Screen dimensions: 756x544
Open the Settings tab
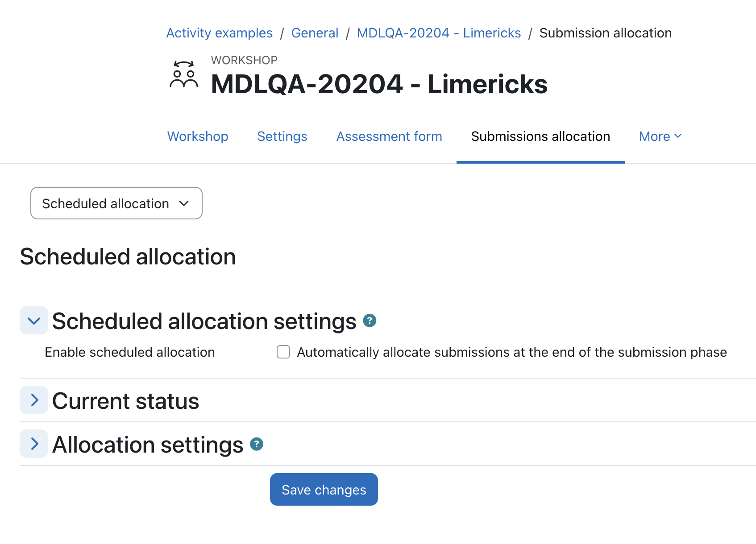click(x=282, y=136)
